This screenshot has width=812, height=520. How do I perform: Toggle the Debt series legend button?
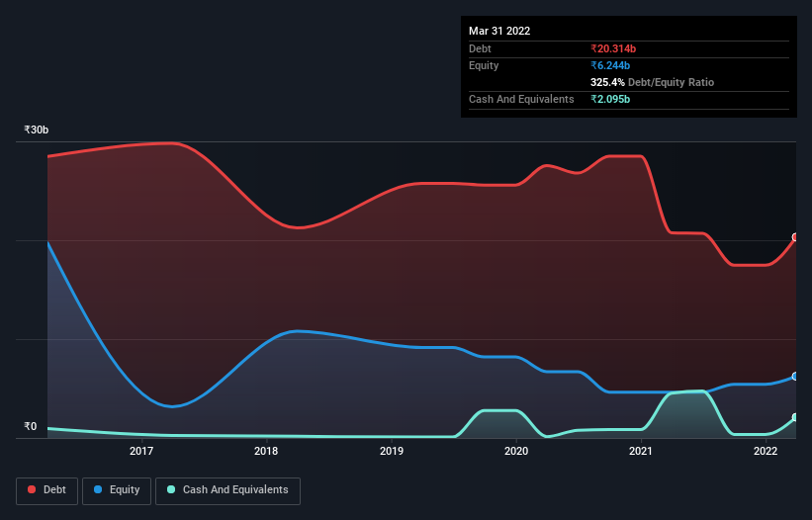(46, 490)
